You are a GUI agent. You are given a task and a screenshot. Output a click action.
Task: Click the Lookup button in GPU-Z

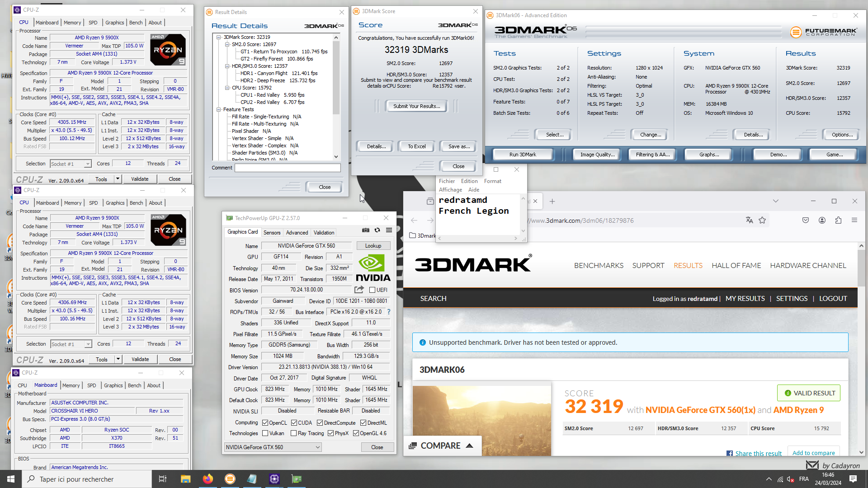[373, 246]
